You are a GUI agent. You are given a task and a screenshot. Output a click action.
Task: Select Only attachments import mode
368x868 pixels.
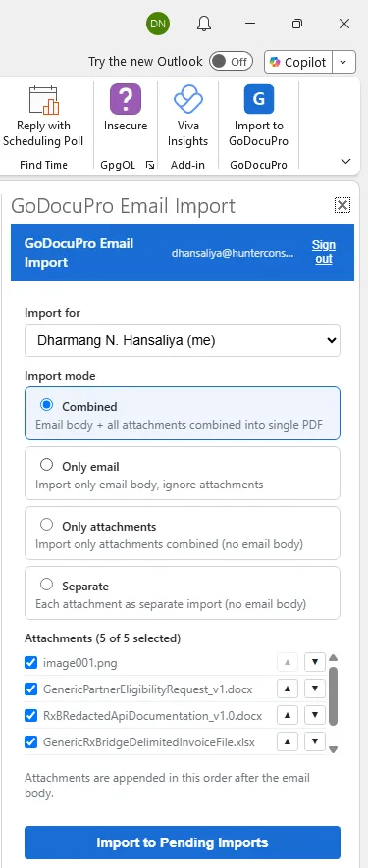click(46, 525)
